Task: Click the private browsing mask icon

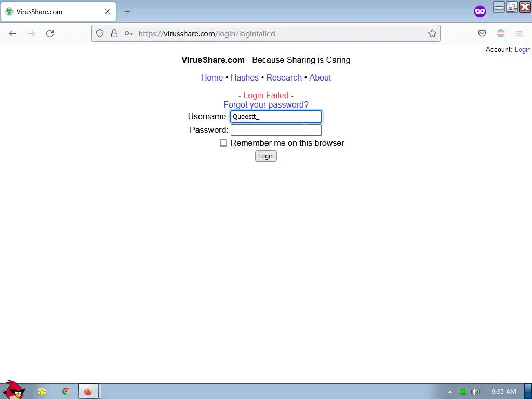Action: 480,11
